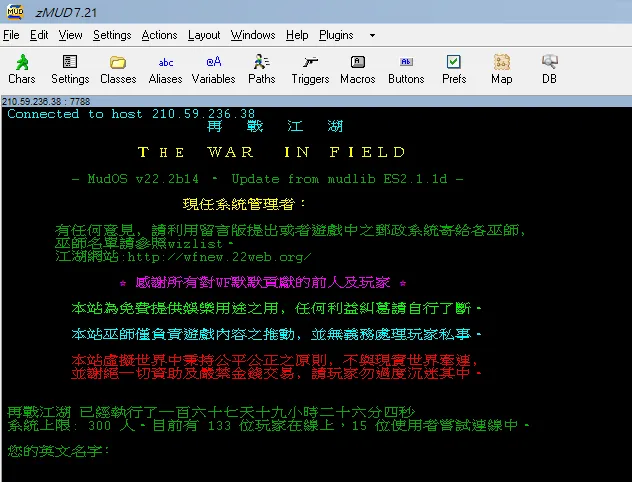Open the Map toolbar icon

click(x=502, y=69)
